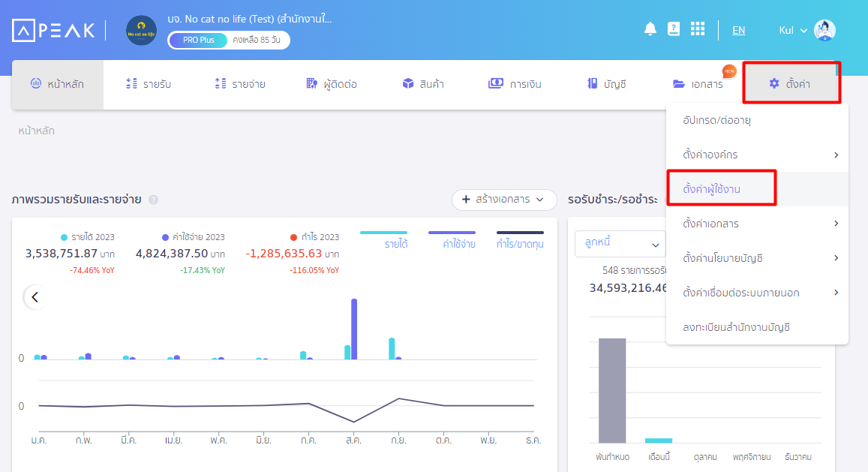Image resolution: width=868 pixels, height=472 pixels.
Task: Open the รายจ่าย menu
Action: [x=240, y=84]
